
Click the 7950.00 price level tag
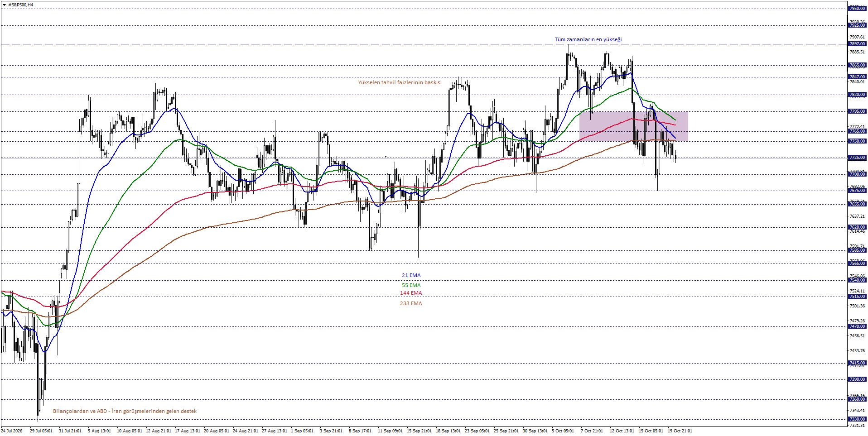(x=857, y=9)
